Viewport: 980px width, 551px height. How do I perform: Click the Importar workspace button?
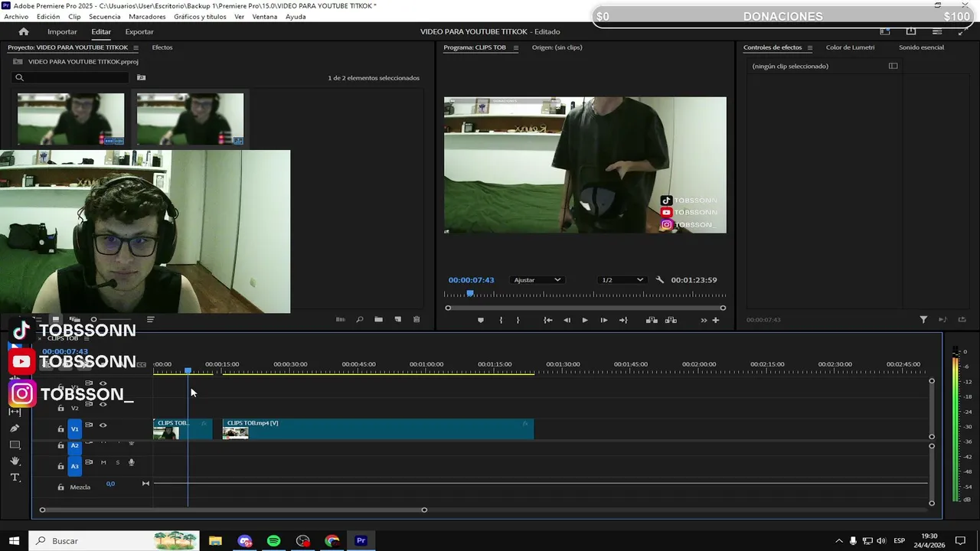point(62,31)
